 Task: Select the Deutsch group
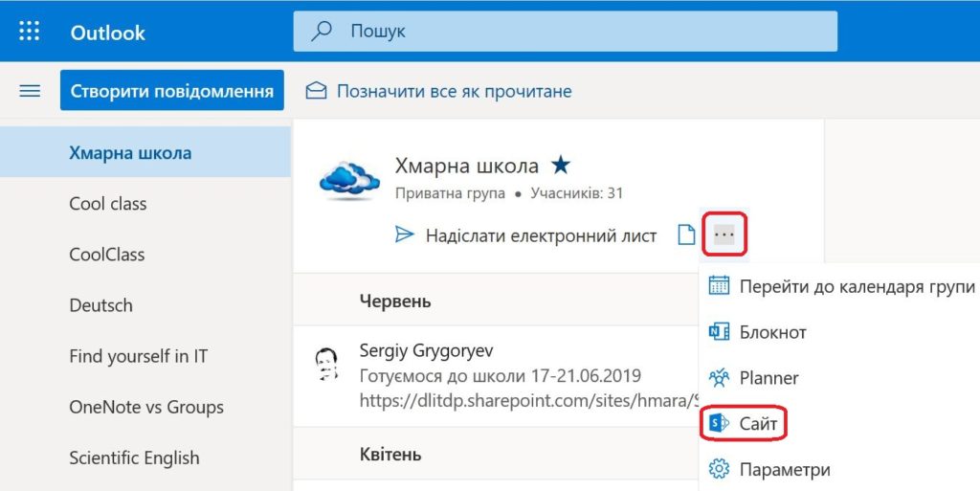point(145,305)
